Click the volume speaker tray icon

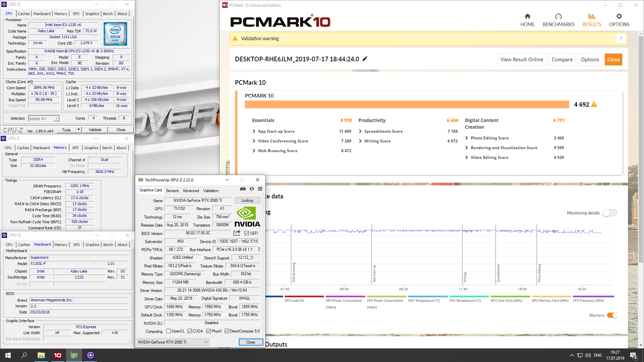pos(588,355)
